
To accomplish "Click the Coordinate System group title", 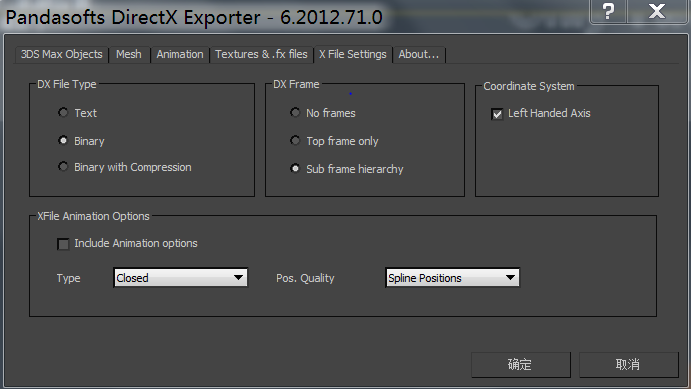I will pyautogui.click(x=529, y=86).
